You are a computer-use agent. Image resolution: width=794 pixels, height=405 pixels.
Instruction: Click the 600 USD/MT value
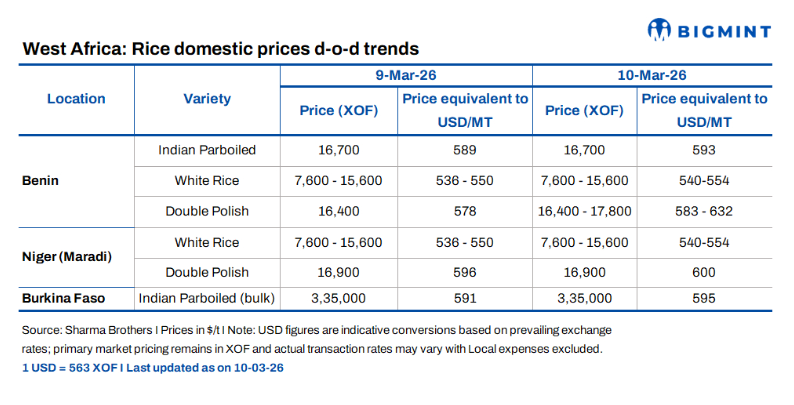coord(704,270)
